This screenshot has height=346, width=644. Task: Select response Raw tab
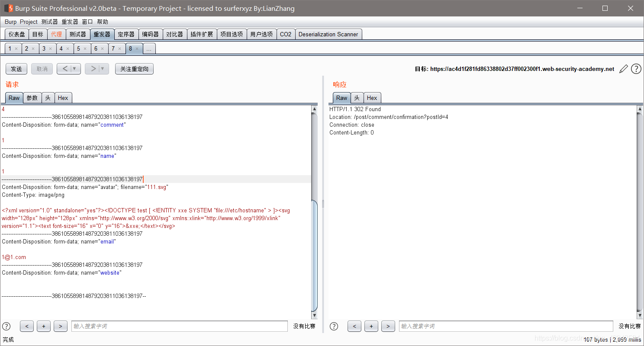pos(342,98)
